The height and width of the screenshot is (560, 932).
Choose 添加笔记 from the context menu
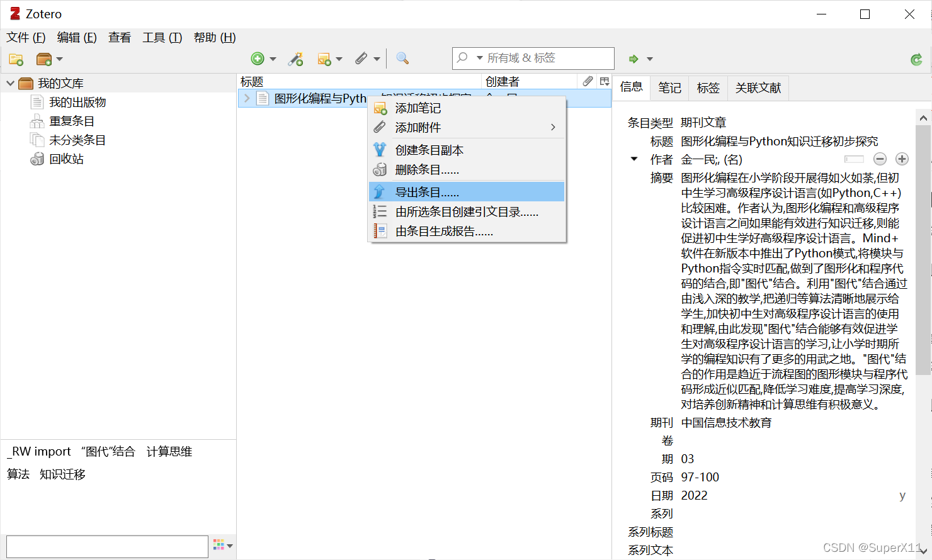pos(467,108)
